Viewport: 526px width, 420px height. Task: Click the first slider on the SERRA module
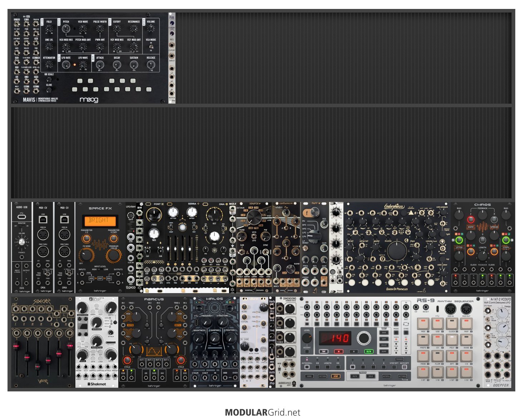click(169, 249)
